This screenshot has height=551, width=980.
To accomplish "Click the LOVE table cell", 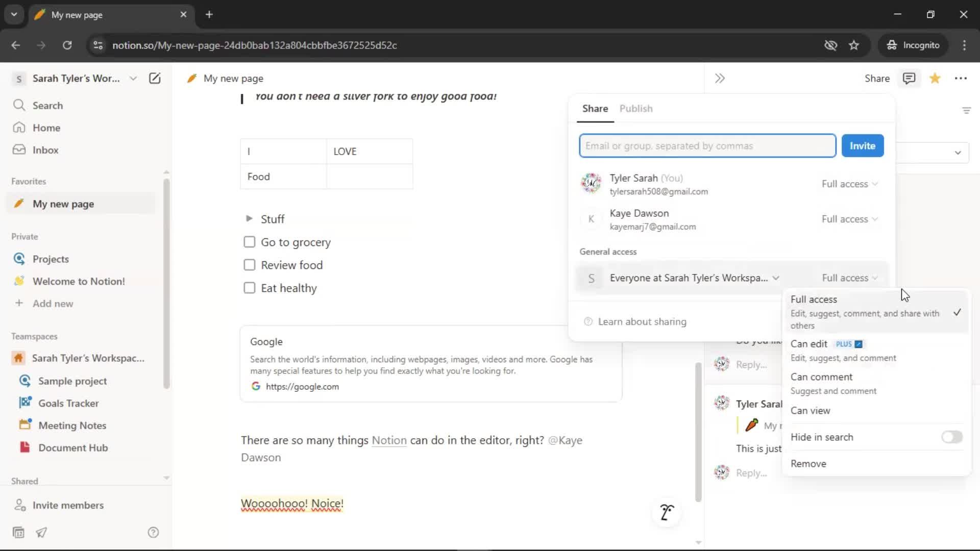I will click(370, 152).
